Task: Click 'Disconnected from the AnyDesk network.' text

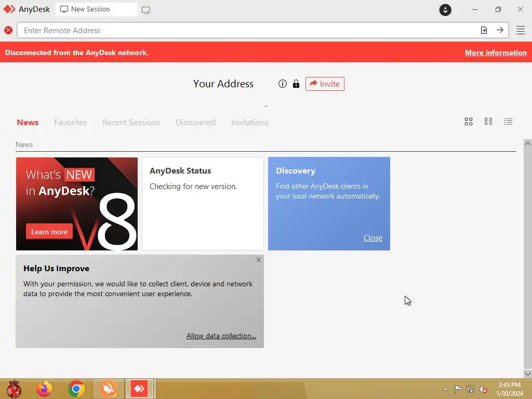Action: point(77,52)
